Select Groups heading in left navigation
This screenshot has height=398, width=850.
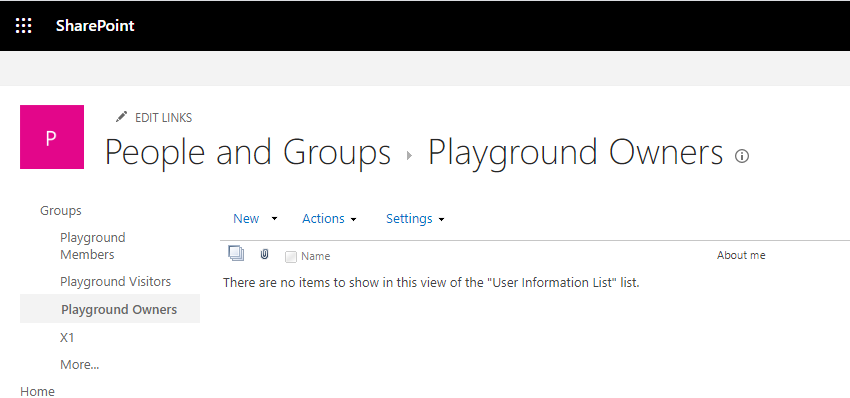pos(61,210)
